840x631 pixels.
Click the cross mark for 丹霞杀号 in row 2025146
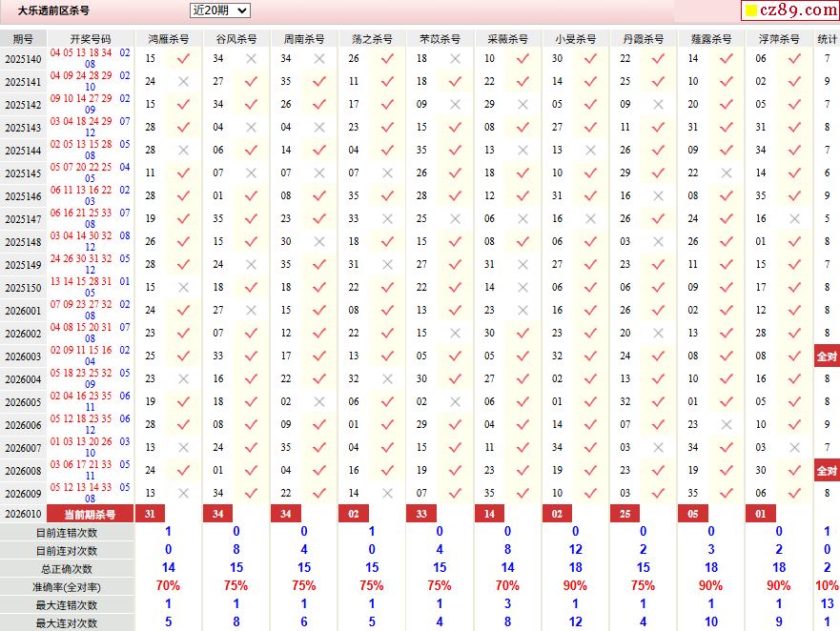pyautogui.click(x=659, y=196)
